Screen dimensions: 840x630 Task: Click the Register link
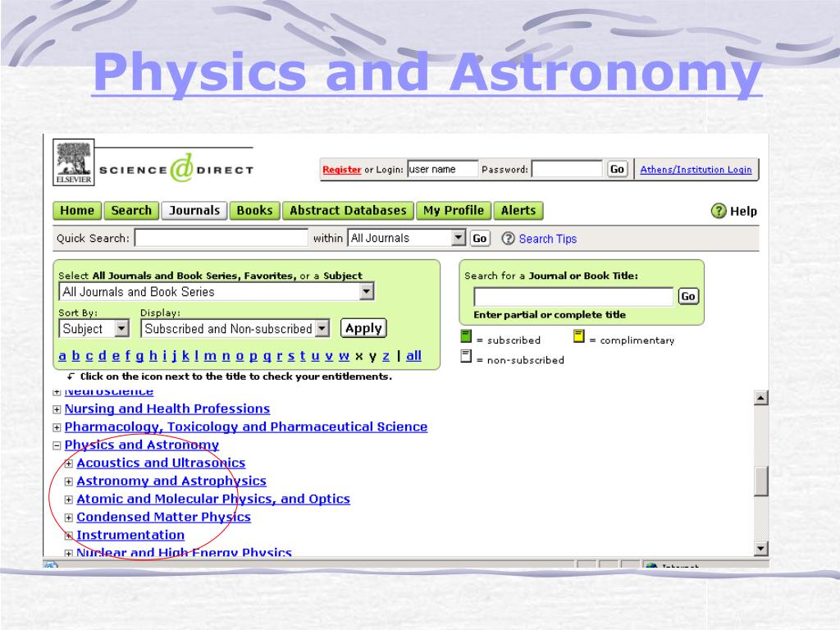(x=342, y=169)
